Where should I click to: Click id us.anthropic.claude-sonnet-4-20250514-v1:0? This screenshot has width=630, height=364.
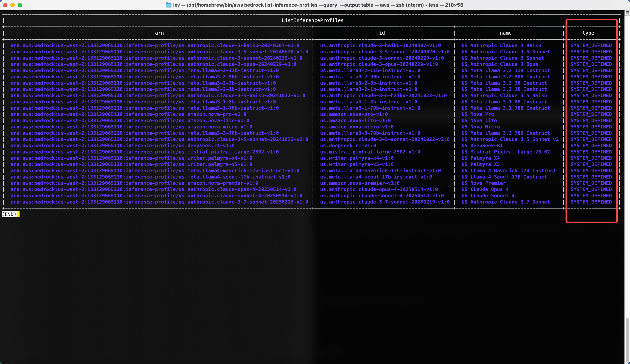coord(382,196)
